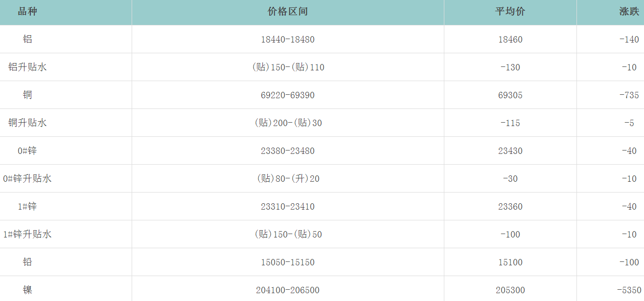644x301 pixels.
Task: Click the 1#锌升贴水 row label
Action: (x=27, y=234)
